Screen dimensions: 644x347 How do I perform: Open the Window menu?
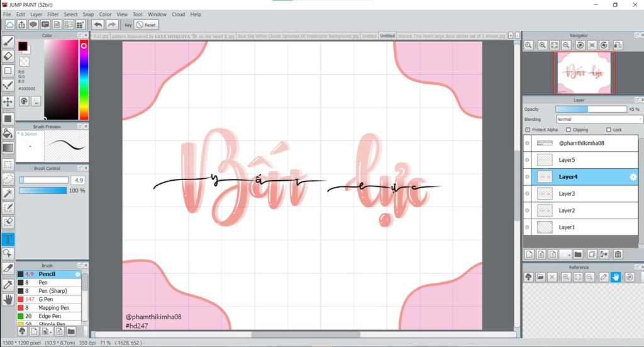157,14
